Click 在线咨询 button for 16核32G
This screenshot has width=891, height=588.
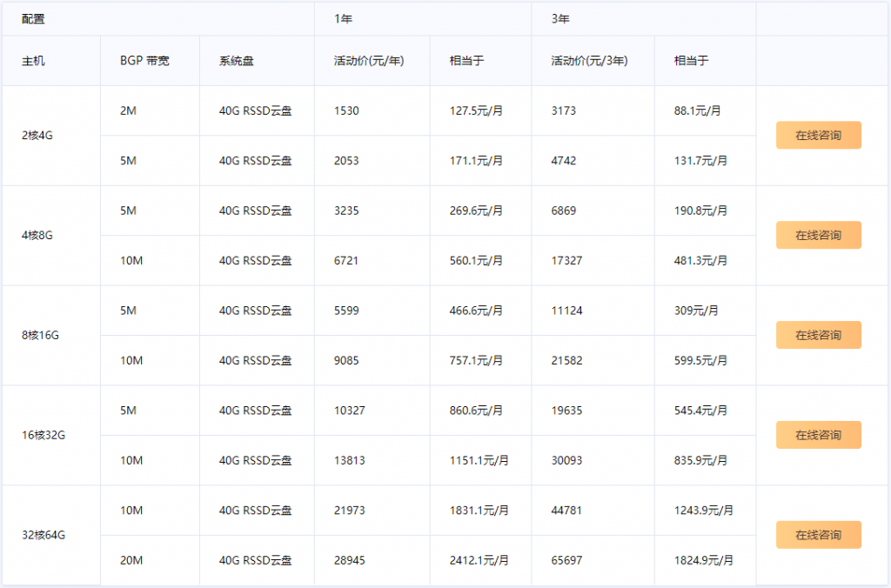[x=818, y=435]
